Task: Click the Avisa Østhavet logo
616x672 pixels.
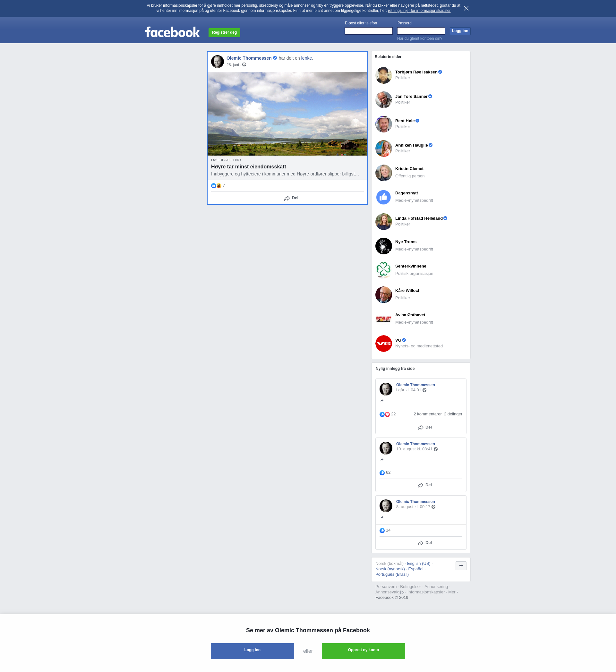Action: (x=383, y=319)
